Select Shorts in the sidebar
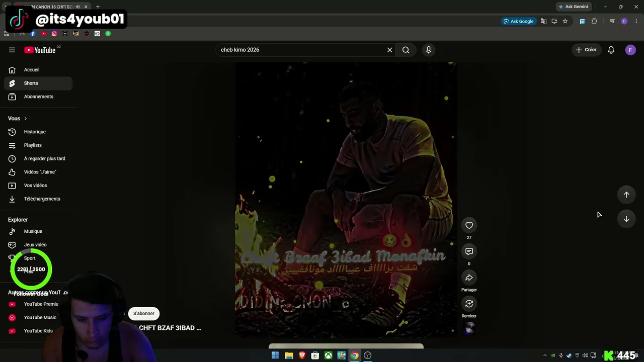Image resolution: width=644 pixels, height=362 pixels. pyautogui.click(x=38, y=83)
